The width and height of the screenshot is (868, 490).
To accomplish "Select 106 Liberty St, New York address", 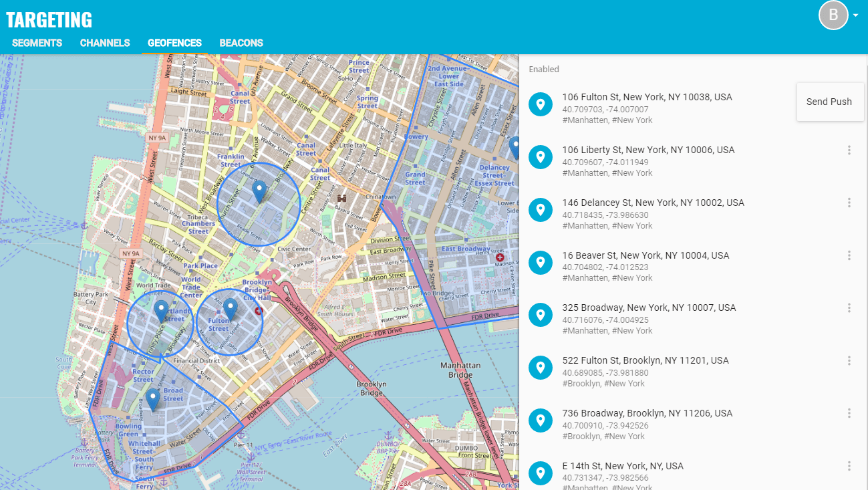I will point(648,150).
